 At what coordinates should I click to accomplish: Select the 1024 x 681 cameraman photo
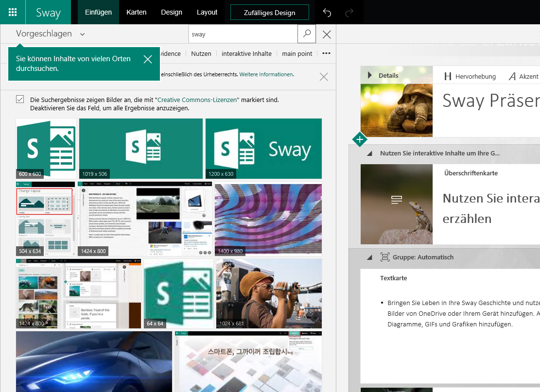click(x=269, y=293)
